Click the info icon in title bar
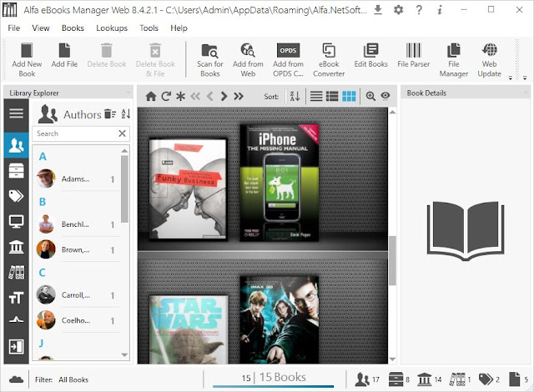 440,10
